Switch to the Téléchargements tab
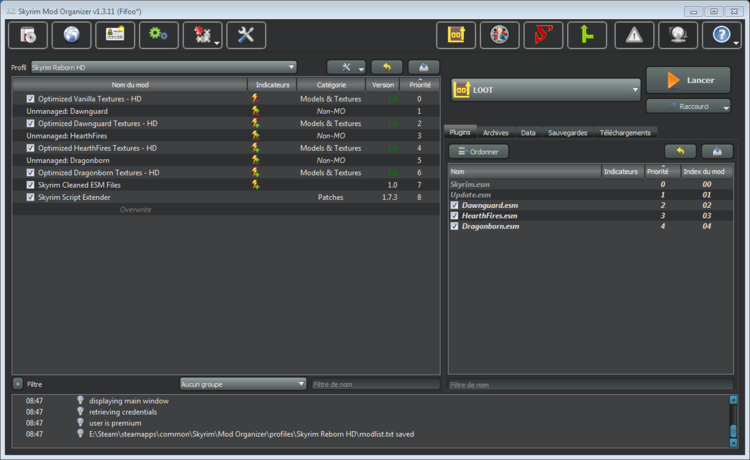 tap(625, 133)
